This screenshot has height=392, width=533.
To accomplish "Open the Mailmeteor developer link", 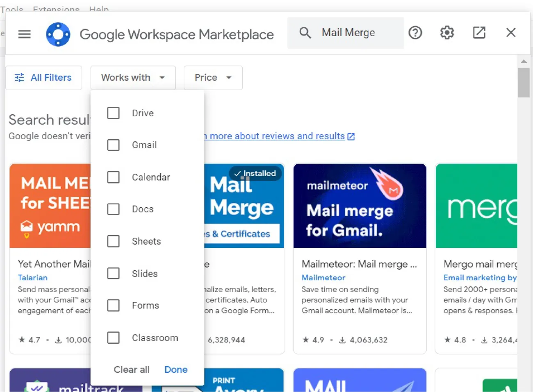I will (x=323, y=277).
